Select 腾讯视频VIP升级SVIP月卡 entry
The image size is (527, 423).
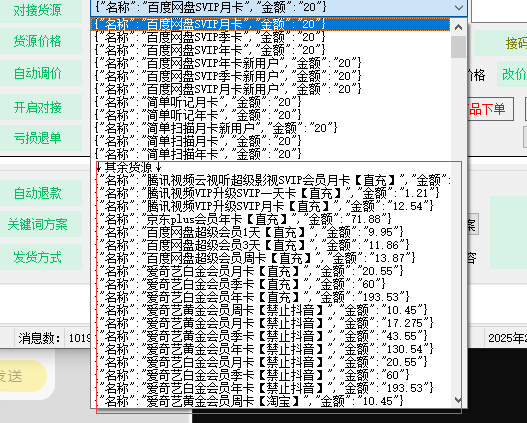(x=271, y=206)
